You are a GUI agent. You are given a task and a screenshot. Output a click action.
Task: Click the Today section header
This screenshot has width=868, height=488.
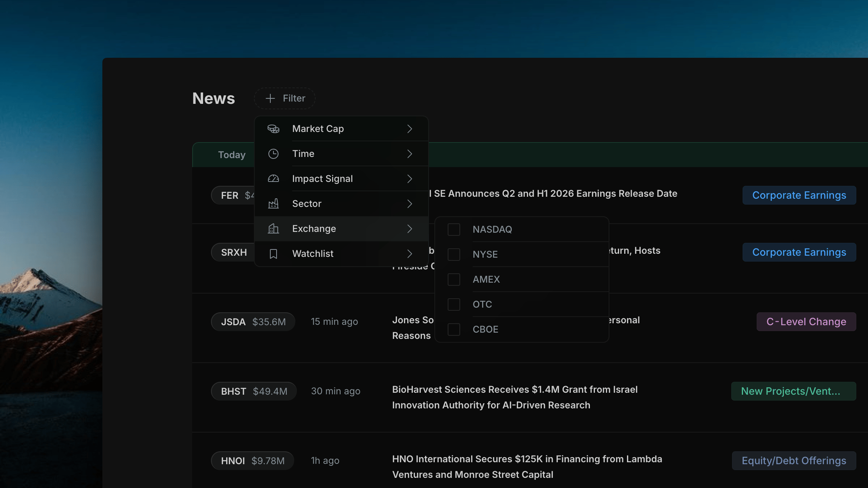[232, 155]
